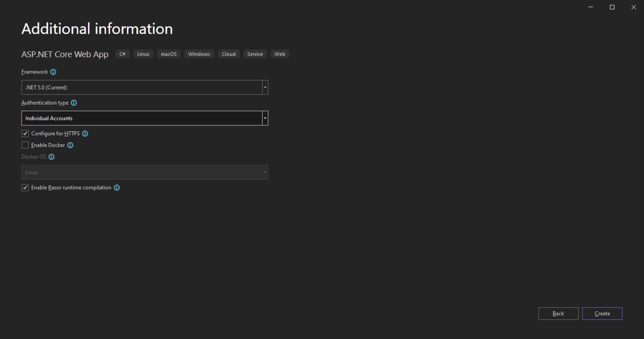This screenshot has height=339, width=644.
Task: Open the Framework dropdown arrow
Action: pos(265,88)
